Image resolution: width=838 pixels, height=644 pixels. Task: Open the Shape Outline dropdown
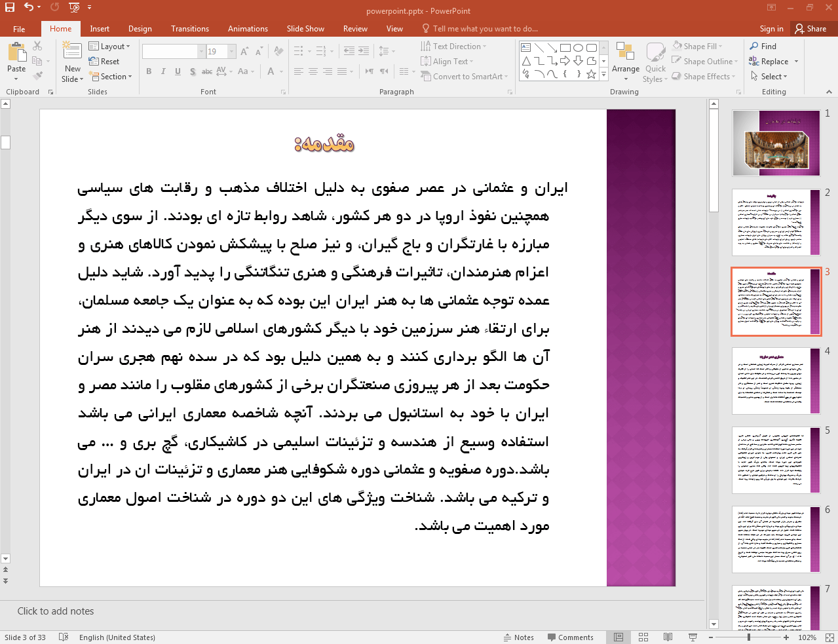click(x=705, y=62)
